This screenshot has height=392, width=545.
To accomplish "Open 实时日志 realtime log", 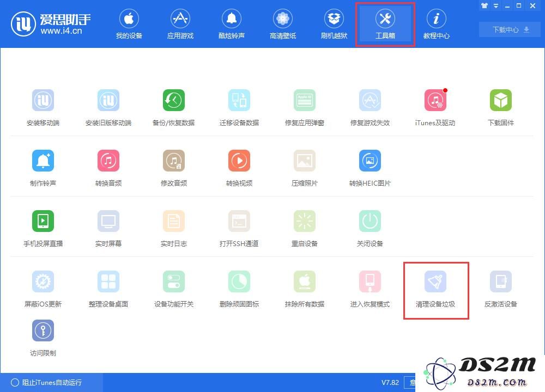I will point(174,228).
